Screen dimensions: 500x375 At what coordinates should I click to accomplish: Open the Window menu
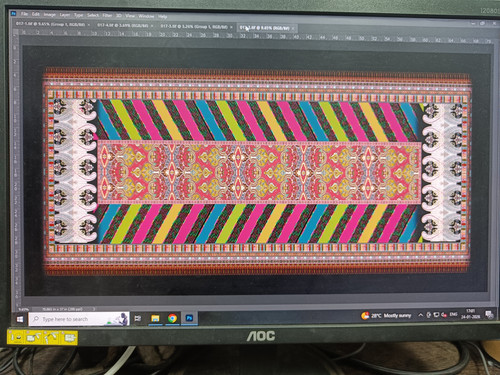pyautogui.click(x=146, y=16)
